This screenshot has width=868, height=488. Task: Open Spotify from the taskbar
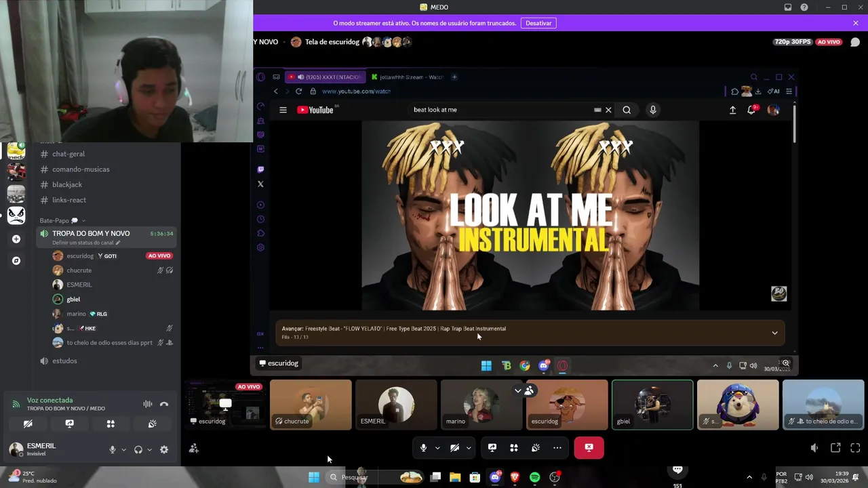pos(534,477)
